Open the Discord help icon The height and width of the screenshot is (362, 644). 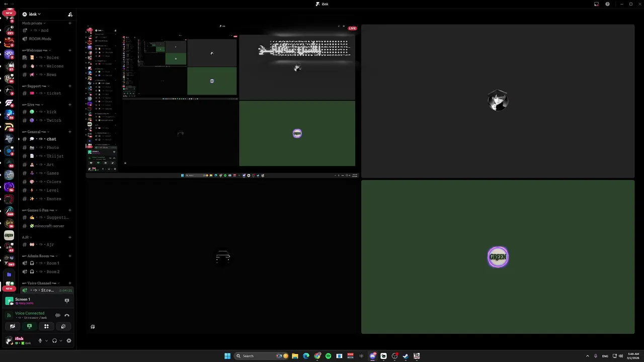[x=607, y=4]
